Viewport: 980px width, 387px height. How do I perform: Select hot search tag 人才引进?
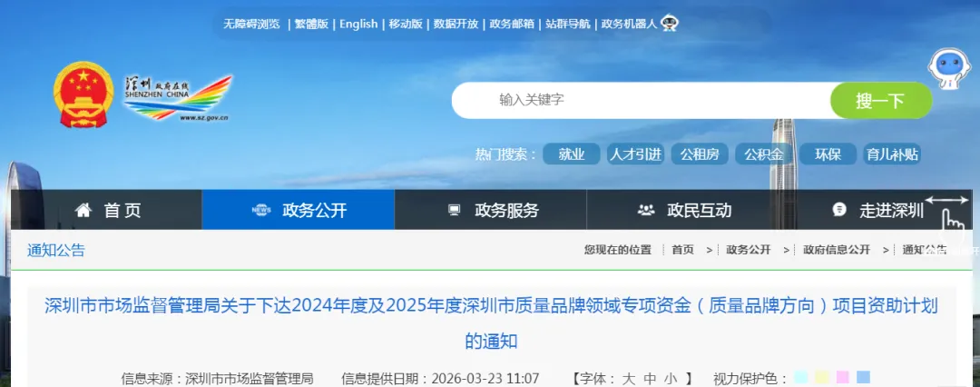pyautogui.click(x=635, y=154)
